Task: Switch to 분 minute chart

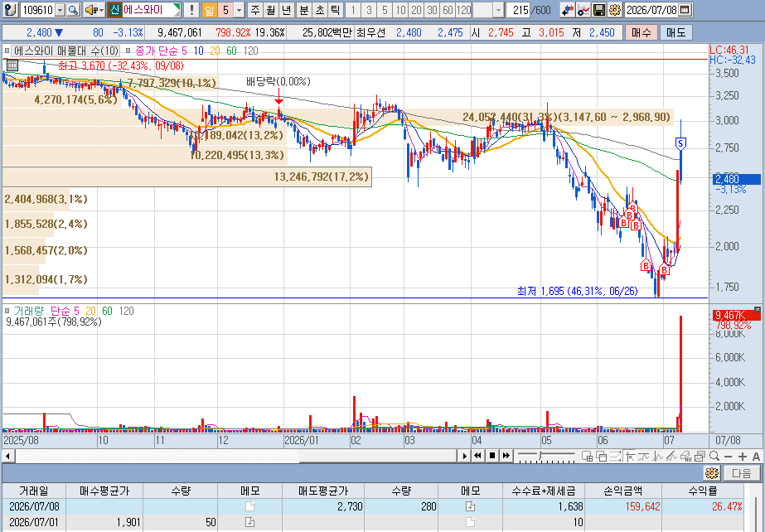Action: (x=304, y=9)
